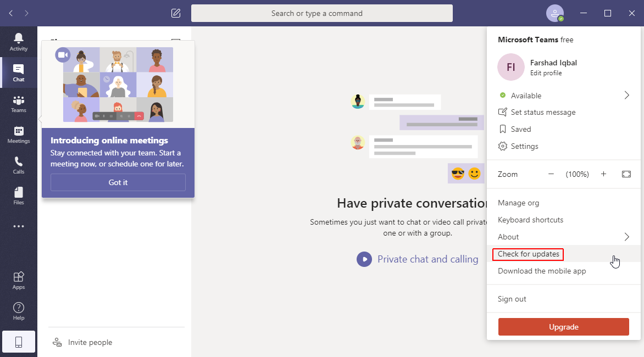Open Help in the sidebar
Screen dimensions: 644x357
[x=19, y=311]
